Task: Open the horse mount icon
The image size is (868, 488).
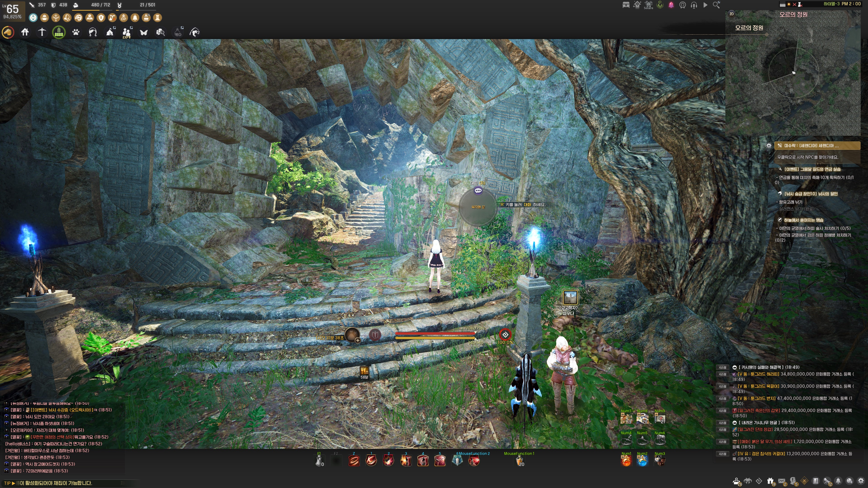Action: 8,32
